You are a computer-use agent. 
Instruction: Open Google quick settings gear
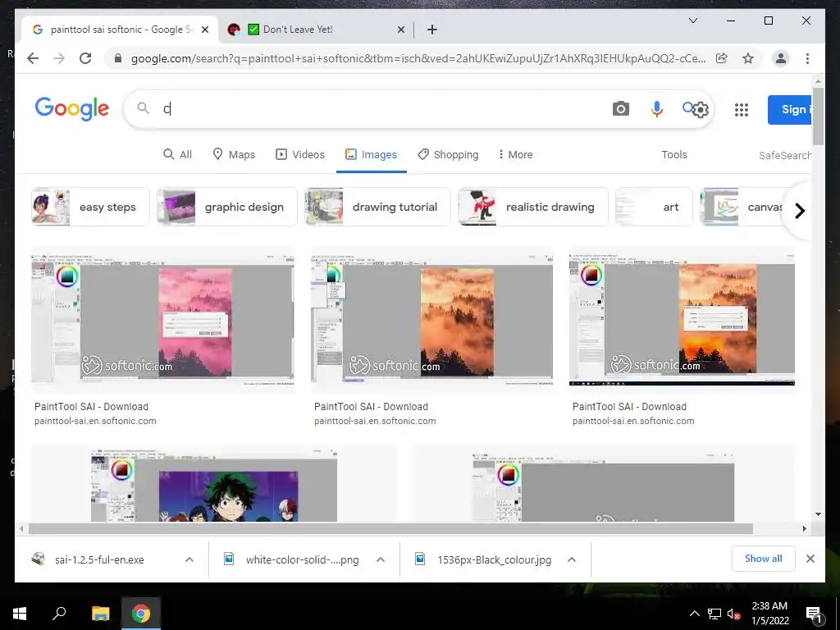tap(701, 110)
